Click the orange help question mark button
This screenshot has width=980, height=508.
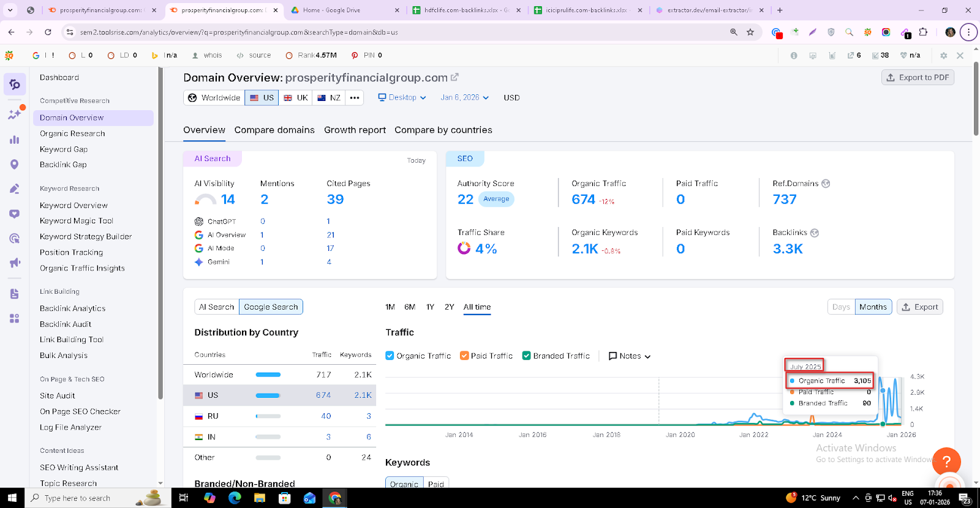pyautogui.click(x=946, y=461)
